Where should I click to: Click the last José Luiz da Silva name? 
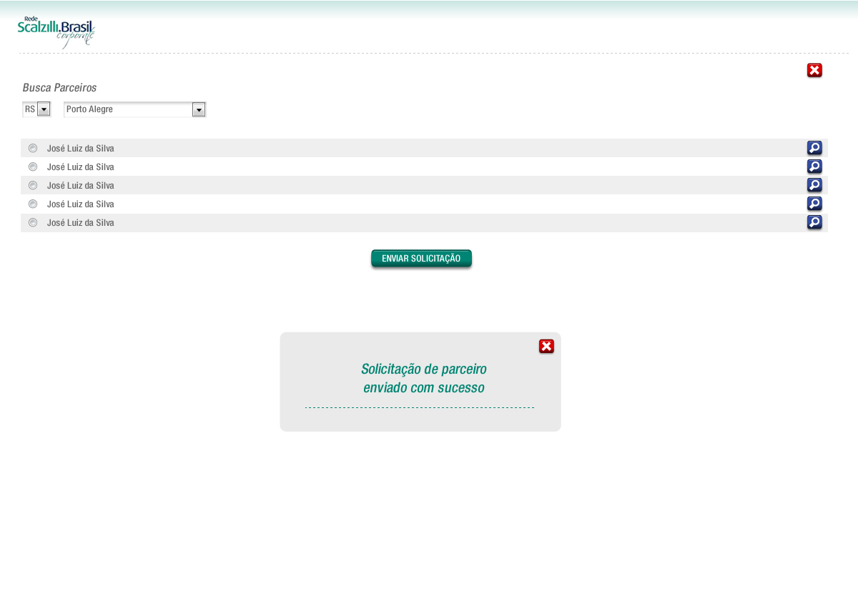coord(80,223)
